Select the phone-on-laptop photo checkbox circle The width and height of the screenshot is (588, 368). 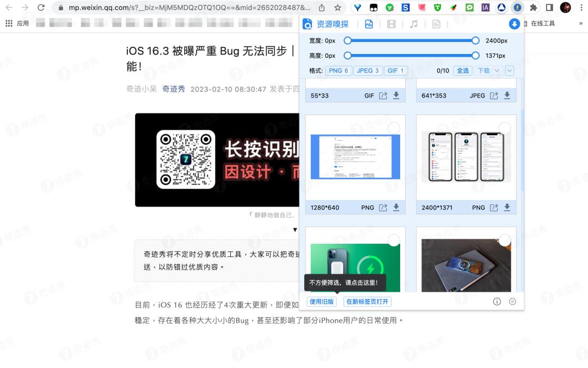pos(505,240)
